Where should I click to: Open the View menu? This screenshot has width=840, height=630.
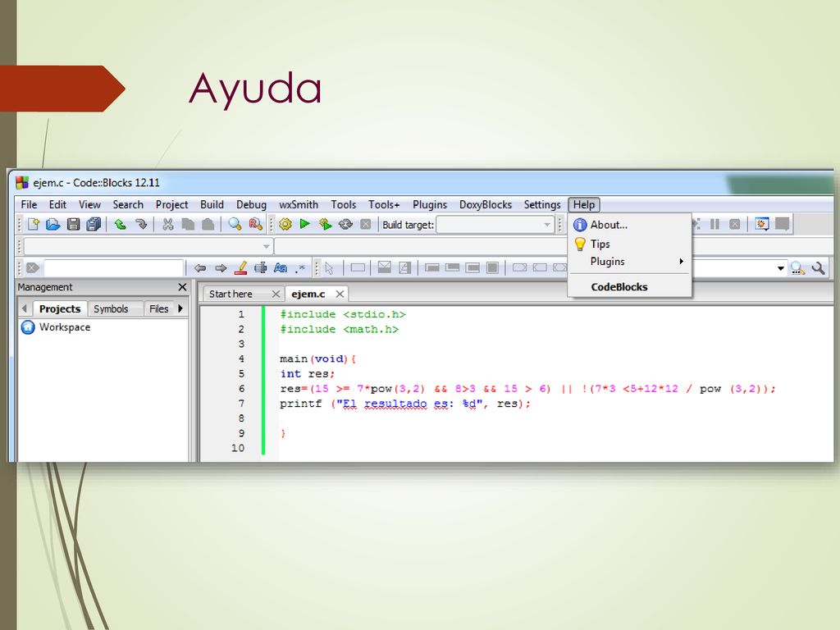click(89, 204)
